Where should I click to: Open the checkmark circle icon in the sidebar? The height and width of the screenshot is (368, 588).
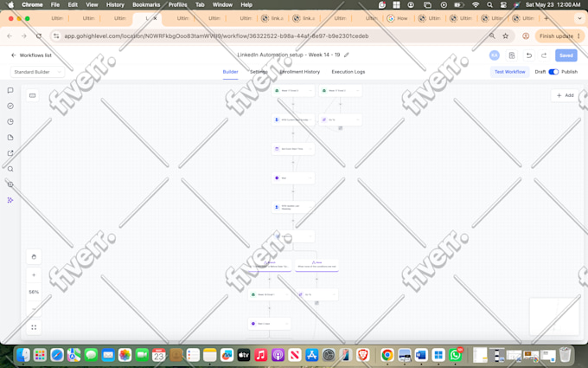pos(10,106)
